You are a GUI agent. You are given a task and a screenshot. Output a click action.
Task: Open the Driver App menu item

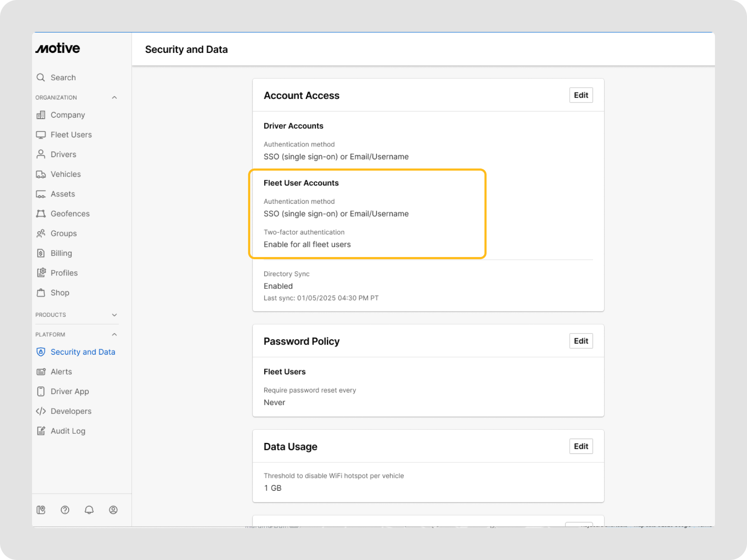pyautogui.click(x=70, y=392)
